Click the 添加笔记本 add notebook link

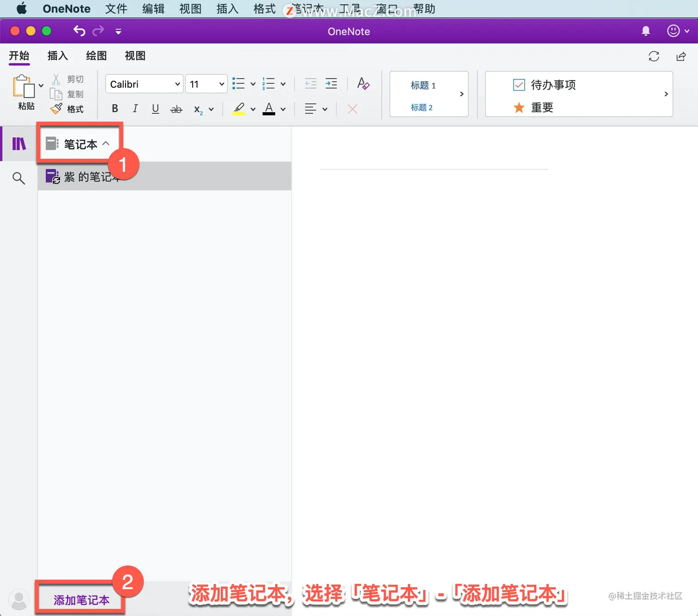[81, 600]
